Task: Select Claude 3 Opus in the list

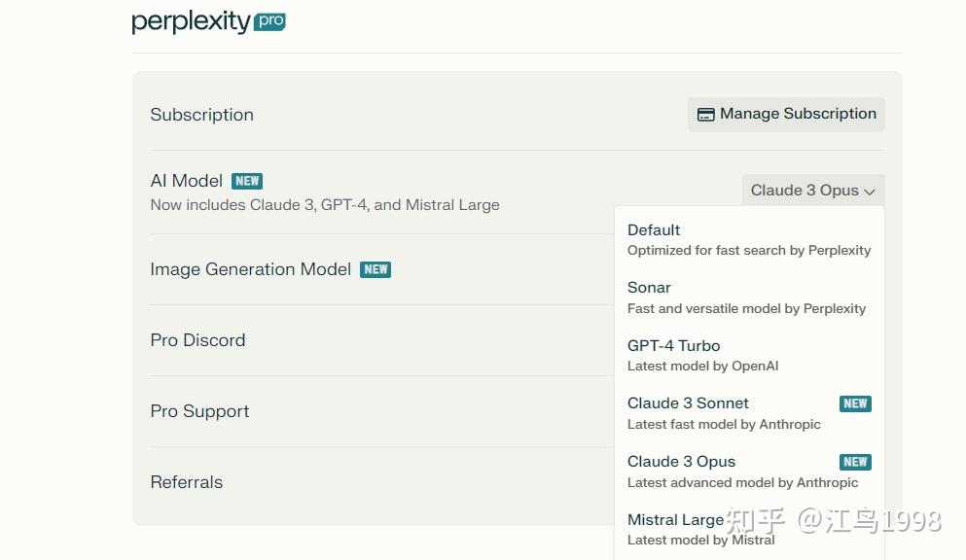Action: [742, 471]
